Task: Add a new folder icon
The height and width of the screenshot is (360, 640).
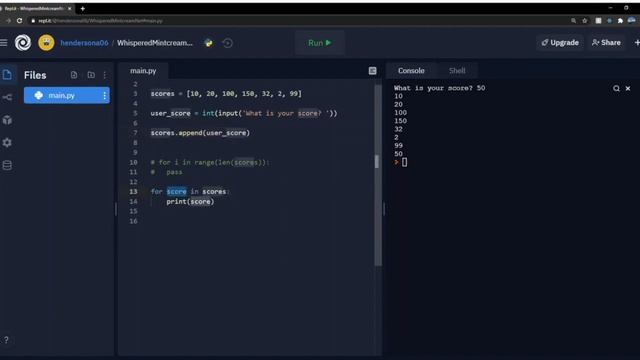Action: tap(91, 75)
